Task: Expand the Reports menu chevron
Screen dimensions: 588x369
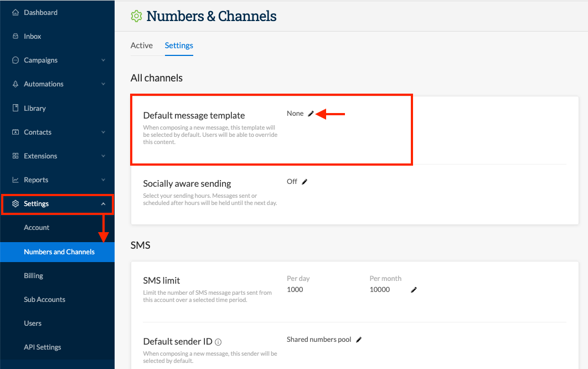Action: click(103, 180)
